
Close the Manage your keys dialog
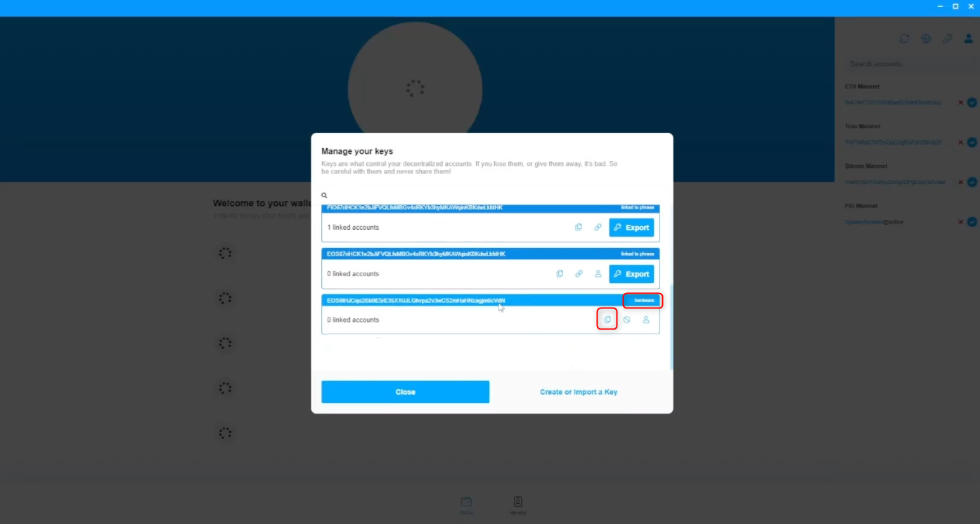406,392
